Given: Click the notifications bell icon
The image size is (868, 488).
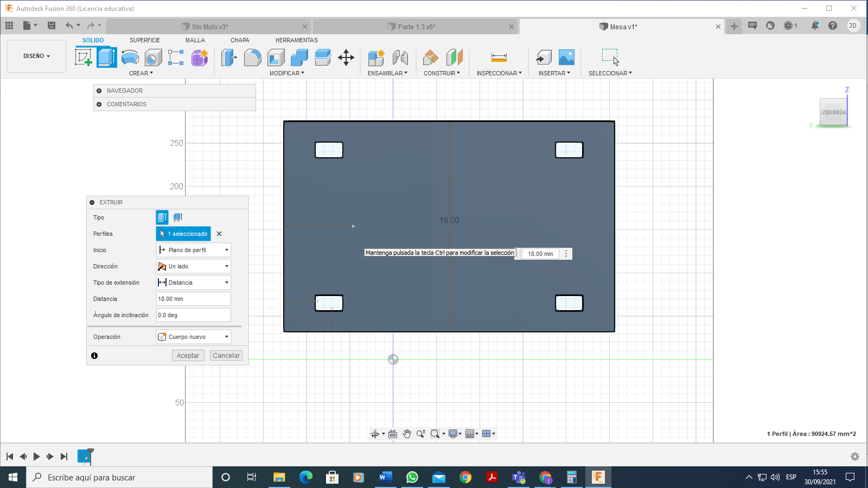Looking at the screenshot, I should click(815, 25).
